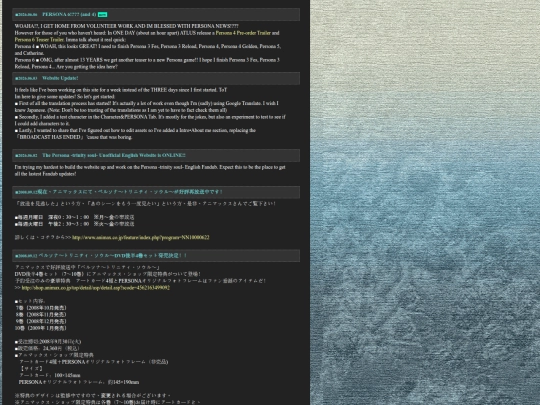Image resolution: width=540 pixels, height=405 pixels.
Task: Click the Persona 4 'WOAH, this looks GREAT!' line
Action: pyautogui.click(x=148, y=46)
